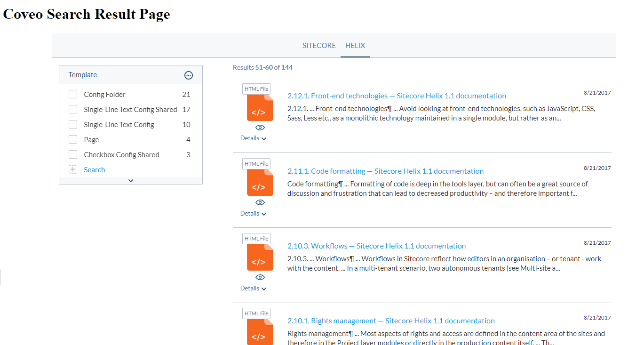The width and height of the screenshot is (644, 345).
Task: Open 2.10.1. Rights management result link
Action: [x=391, y=321]
